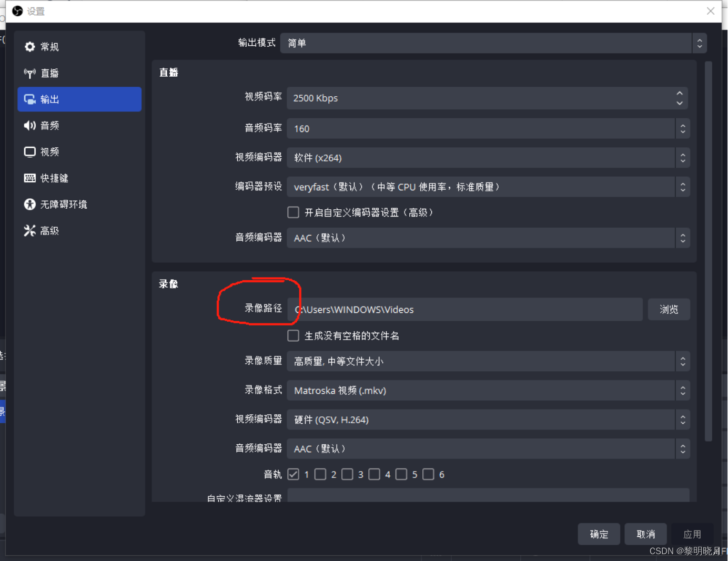
Task: Click the 输出 (Output) settings icon
Action: pyautogui.click(x=50, y=99)
